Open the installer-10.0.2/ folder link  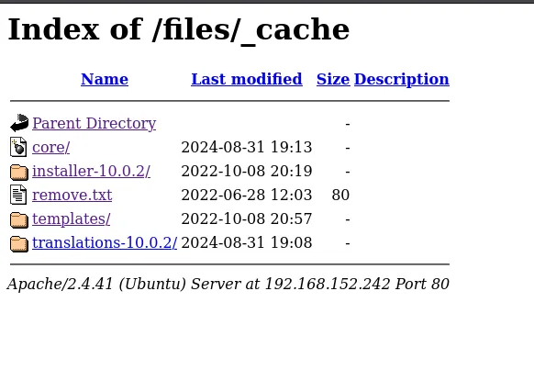[91, 171]
